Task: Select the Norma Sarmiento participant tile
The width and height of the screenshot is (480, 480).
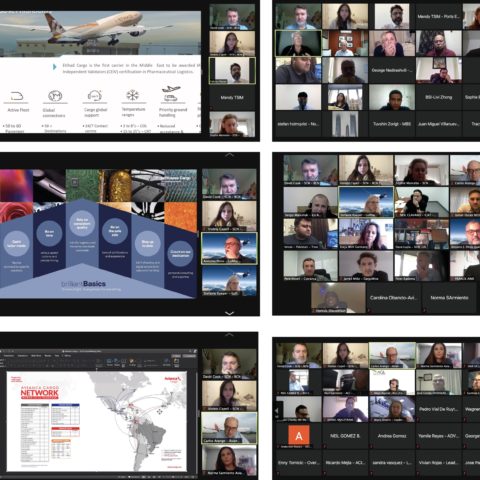Action: pos(449,298)
